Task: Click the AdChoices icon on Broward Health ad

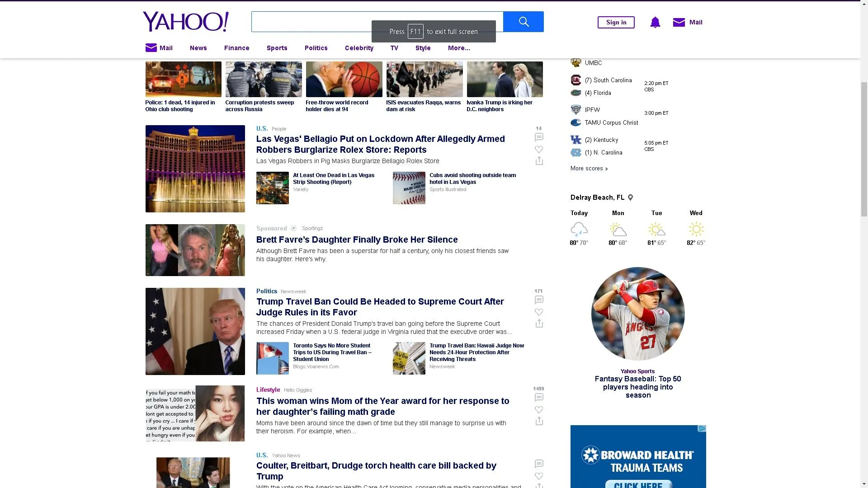Action: (x=702, y=428)
